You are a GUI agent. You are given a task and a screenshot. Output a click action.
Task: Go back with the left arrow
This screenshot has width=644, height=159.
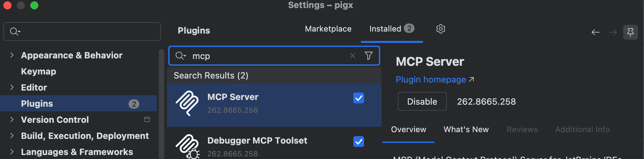point(596,32)
